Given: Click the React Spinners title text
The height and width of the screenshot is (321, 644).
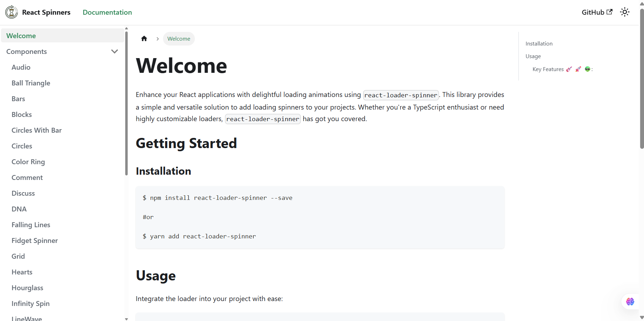Looking at the screenshot, I should (46, 12).
